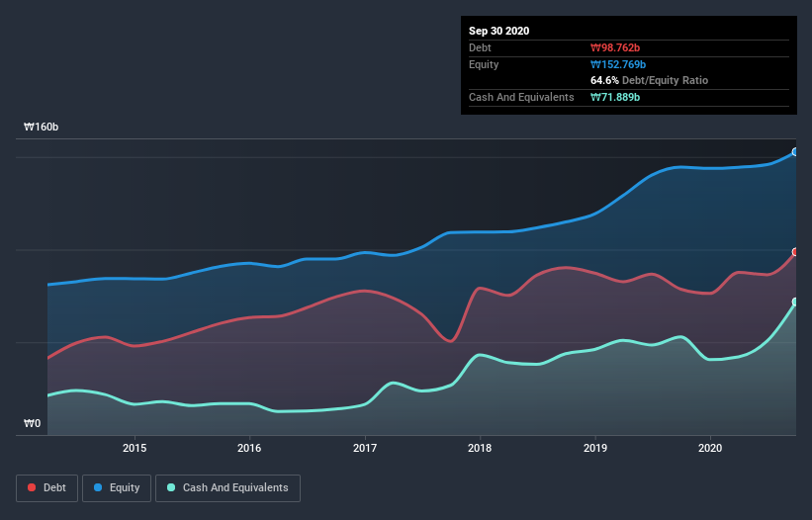Click the ₩0 y-axis label
Image resolution: width=812 pixels, height=520 pixels.
(32, 423)
